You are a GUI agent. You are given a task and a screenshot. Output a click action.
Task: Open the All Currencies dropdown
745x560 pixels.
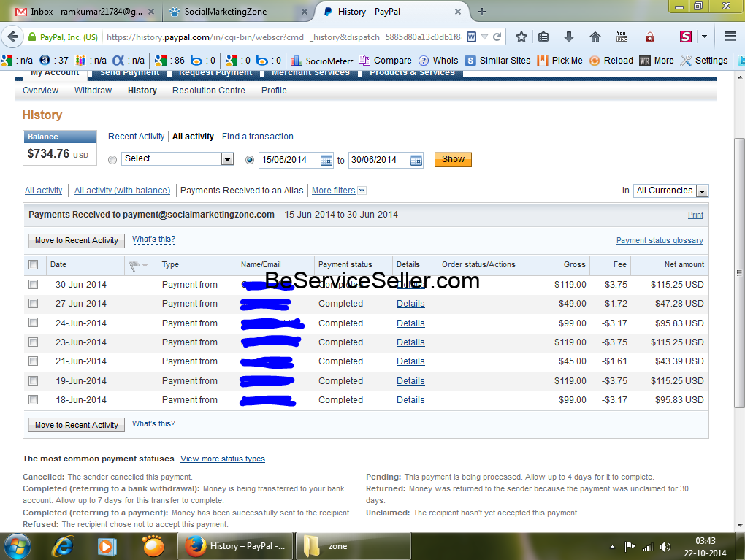[x=671, y=191]
